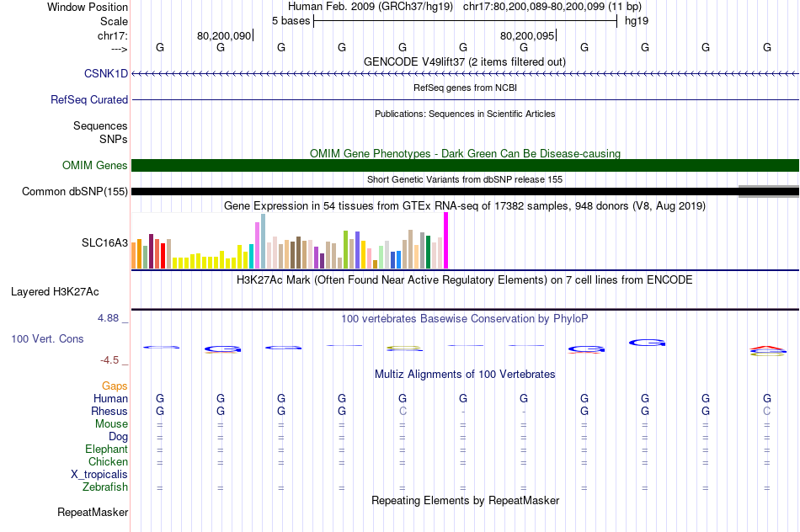The width and height of the screenshot is (800, 532).
Task: Click the tall blue G conservation logo
Action: click(x=647, y=343)
